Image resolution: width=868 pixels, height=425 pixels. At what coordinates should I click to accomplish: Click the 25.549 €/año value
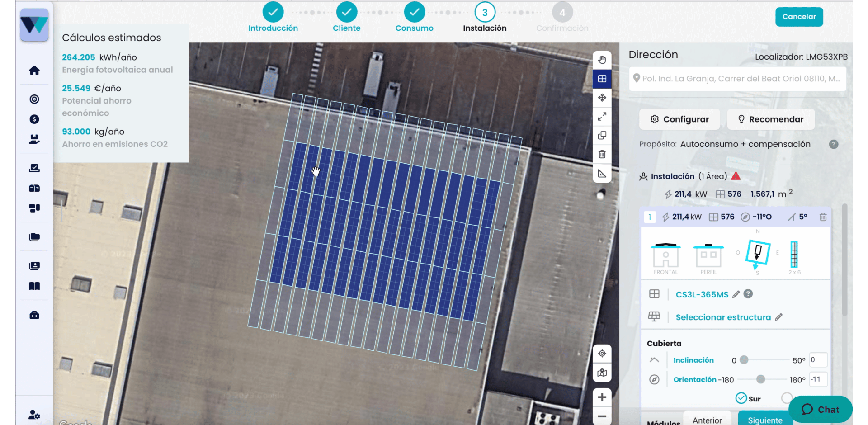(91, 88)
